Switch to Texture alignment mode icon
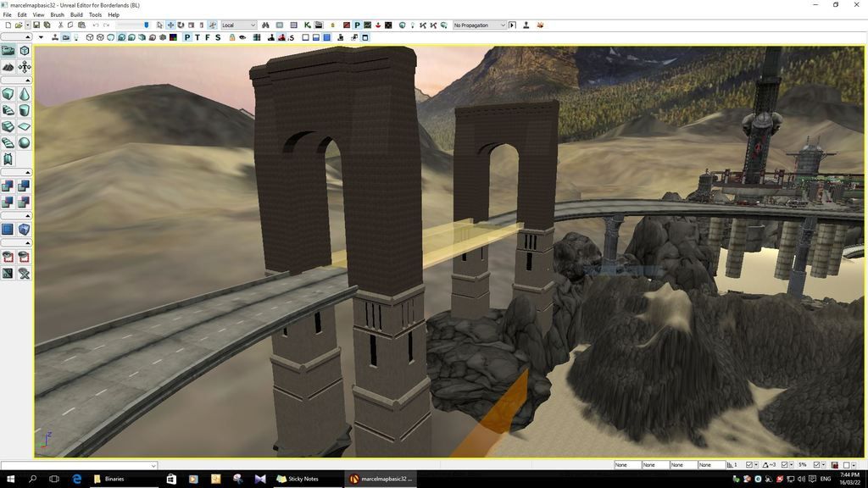This screenshot has width=868, height=488. (x=25, y=67)
